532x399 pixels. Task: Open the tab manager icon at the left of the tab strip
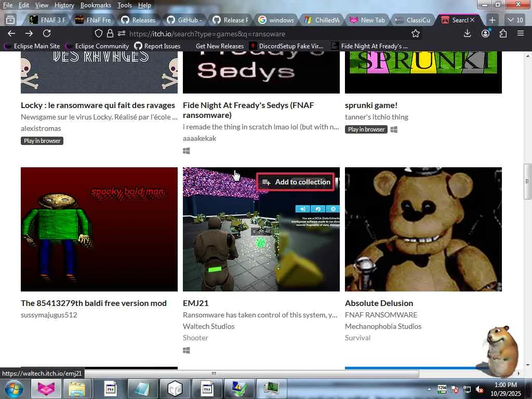coord(10,20)
